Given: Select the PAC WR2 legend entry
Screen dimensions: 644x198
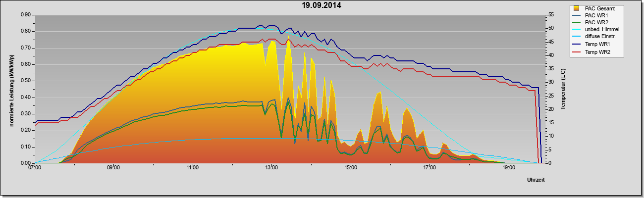Looking at the screenshot, I should 596,22.
